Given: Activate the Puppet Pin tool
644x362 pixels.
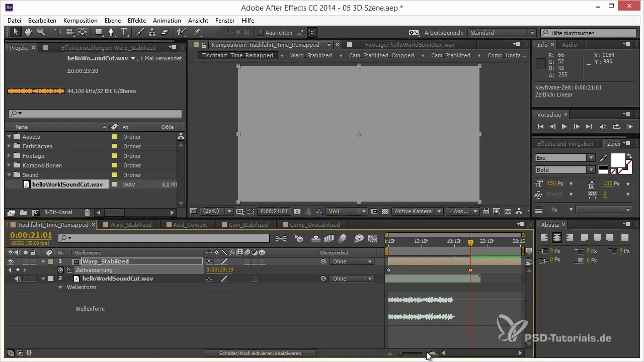Looking at the screenshot, I should (197, 32).
